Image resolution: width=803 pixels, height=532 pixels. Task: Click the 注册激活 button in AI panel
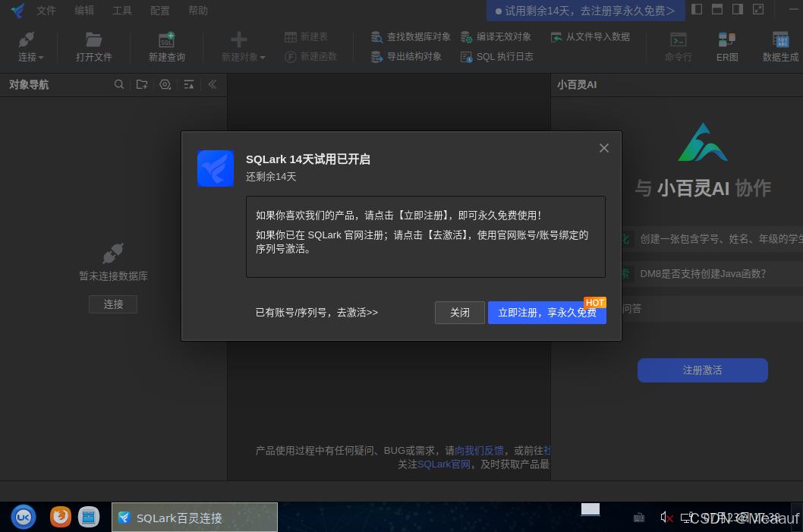[x=703, y=370]
